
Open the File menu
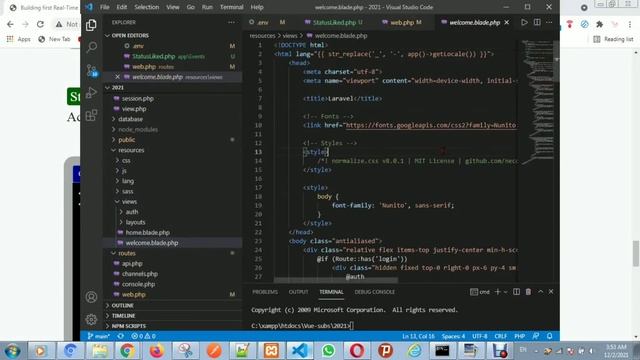coord(104,7)
